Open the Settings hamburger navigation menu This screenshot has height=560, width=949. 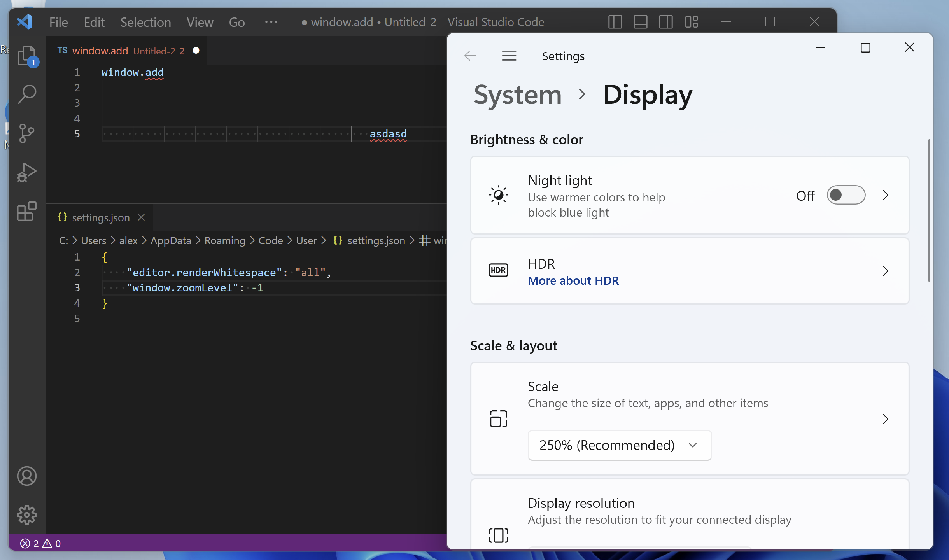point(509,56)
